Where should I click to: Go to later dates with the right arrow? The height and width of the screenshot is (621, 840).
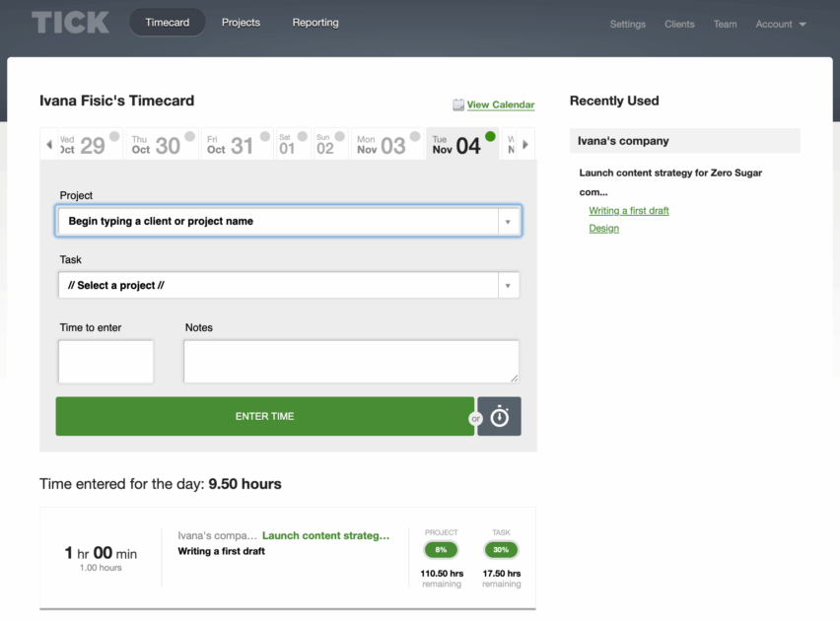[525, 143]
